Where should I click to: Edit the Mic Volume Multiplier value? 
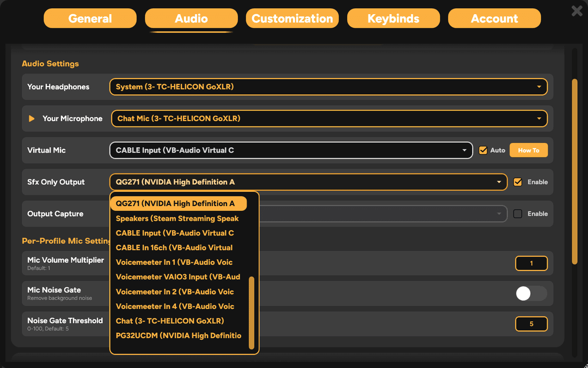pos(531,263)
